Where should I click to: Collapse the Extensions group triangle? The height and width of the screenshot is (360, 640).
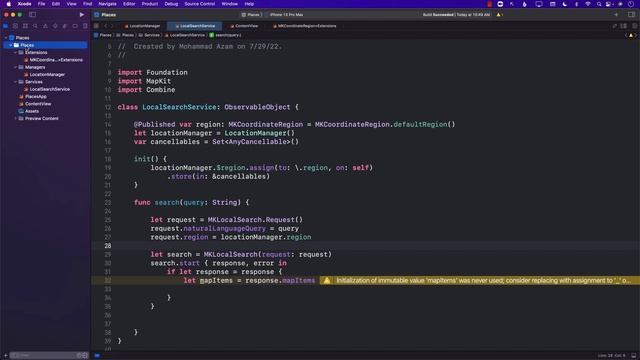(16, 52)
